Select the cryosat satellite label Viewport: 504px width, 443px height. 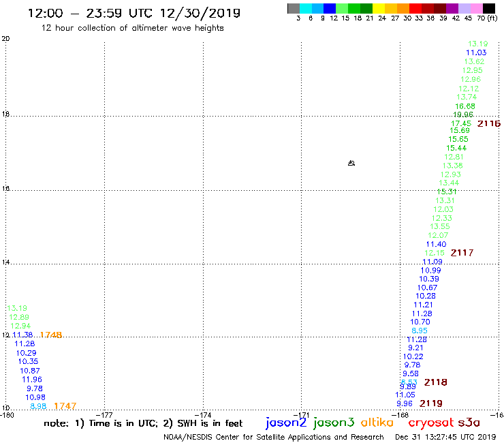click(431, 423)
